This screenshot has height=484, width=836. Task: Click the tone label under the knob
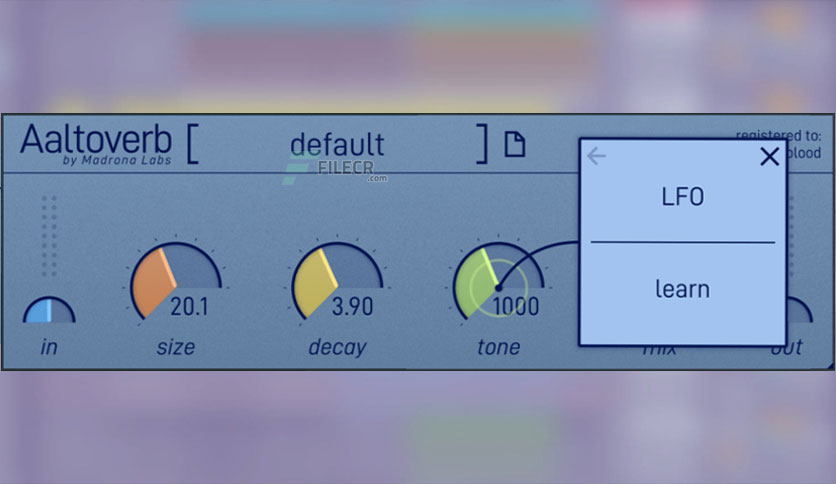pos(499,347)
